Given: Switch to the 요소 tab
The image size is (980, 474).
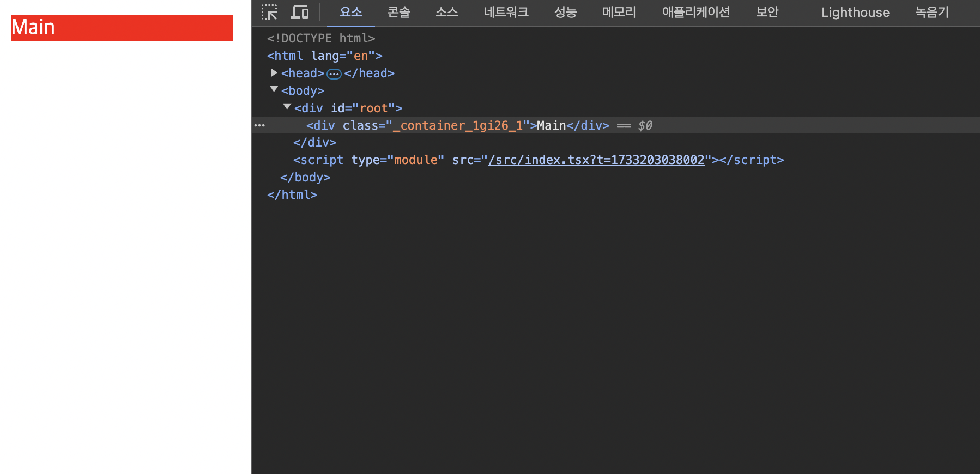Looking at the screenshot, I should pos(351,13).
